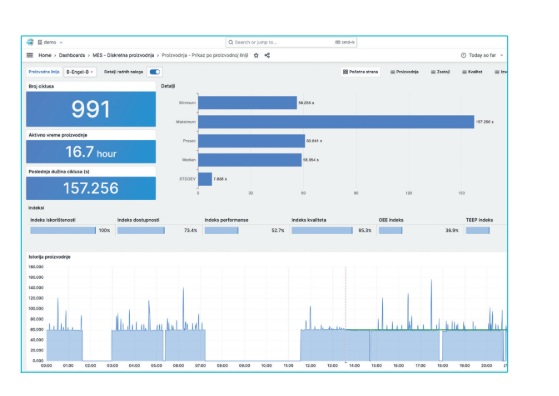559x396 pixels.
Task: Click the current dashboard title breadcrumb
Action: [x=205, y=55]
